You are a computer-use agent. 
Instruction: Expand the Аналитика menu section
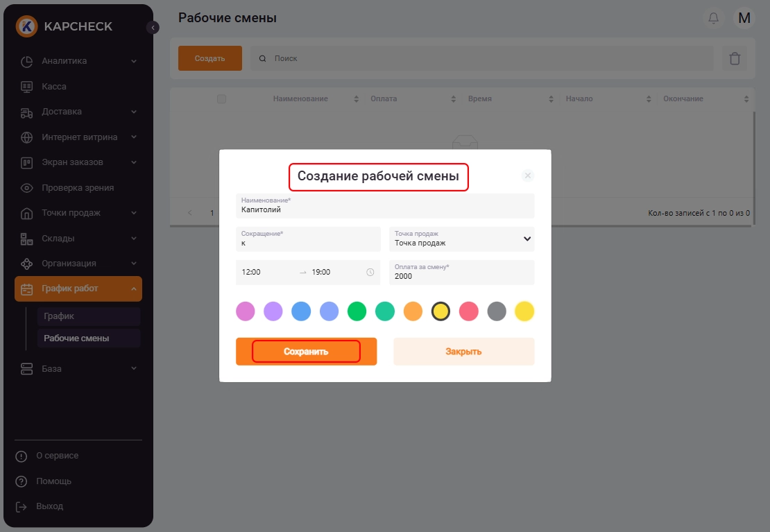pyautogui.click(x=78, y=61)
